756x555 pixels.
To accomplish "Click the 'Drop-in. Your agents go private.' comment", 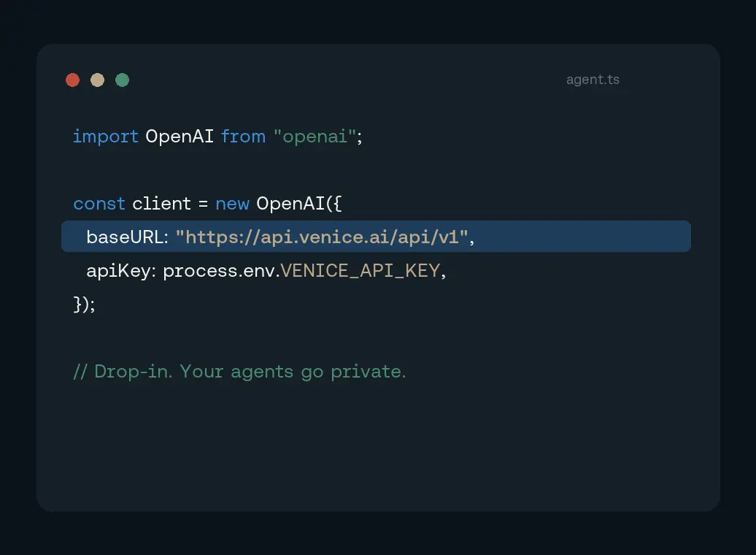I will pos(239,372).
